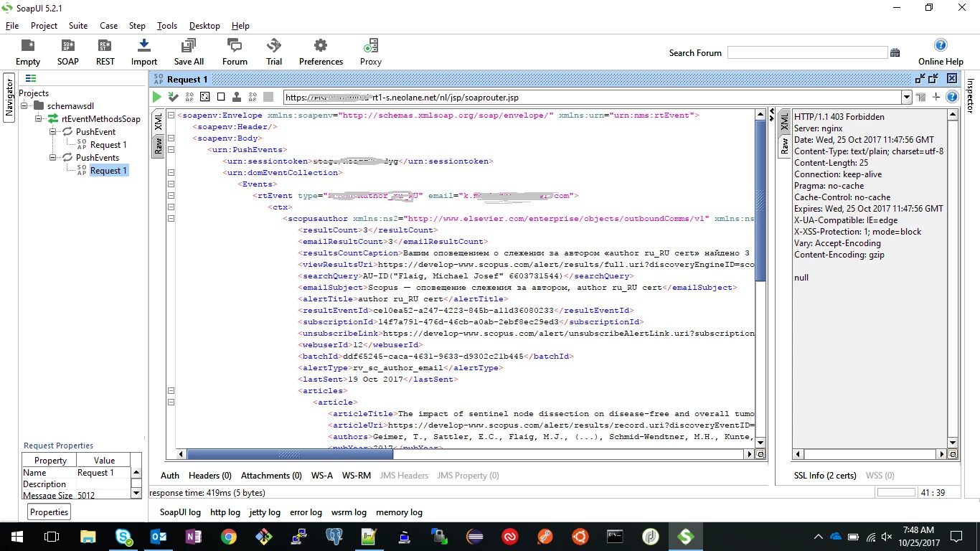Viewport: 980px width, 551px height.
Task: Open the Attachments (0) tab
Action: point(271,476)
